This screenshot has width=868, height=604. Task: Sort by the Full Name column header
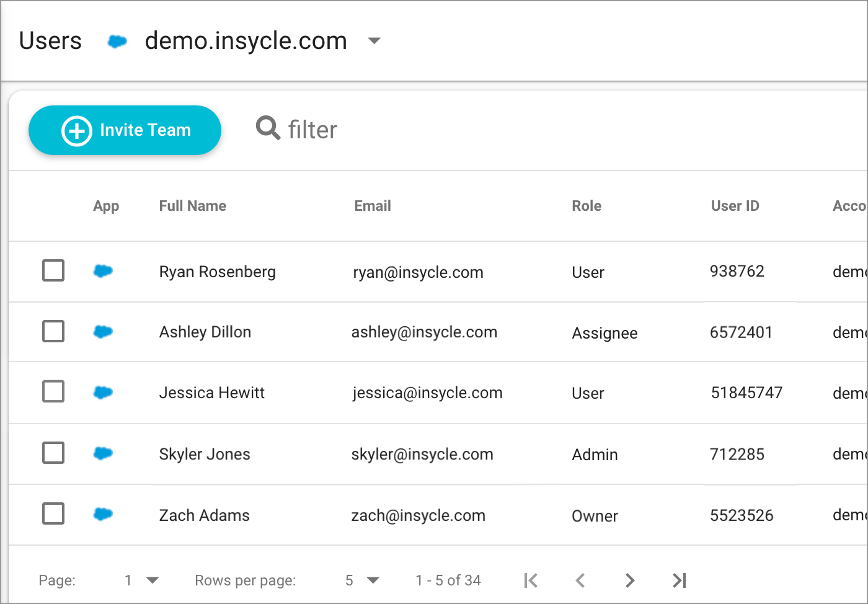click(x=192, y=206)
